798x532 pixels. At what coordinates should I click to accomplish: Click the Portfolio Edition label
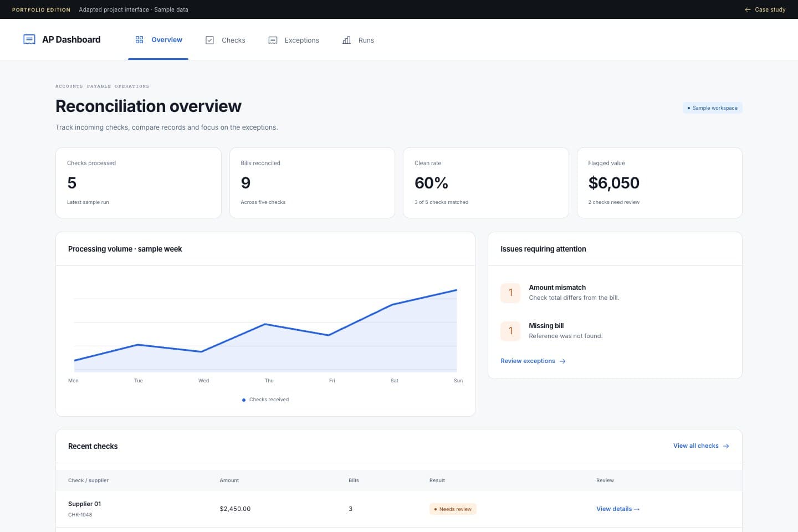click(41, 9)
